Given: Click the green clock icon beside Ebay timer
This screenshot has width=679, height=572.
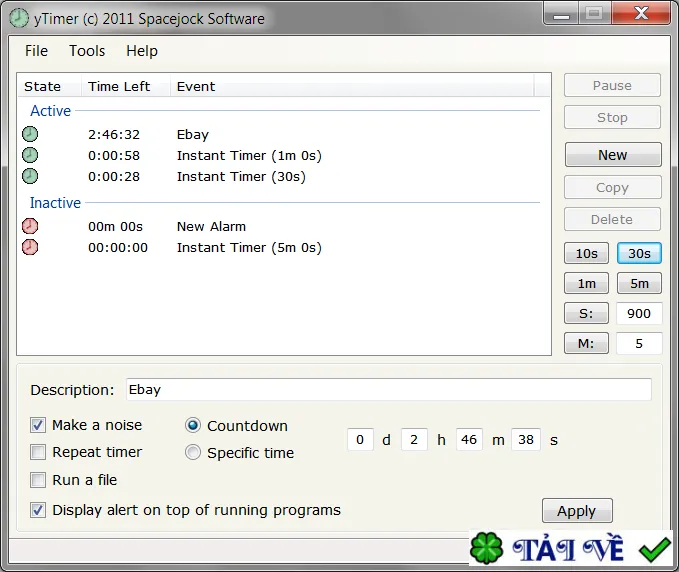Looking at the screenshot, I should [x=30, y=134].
